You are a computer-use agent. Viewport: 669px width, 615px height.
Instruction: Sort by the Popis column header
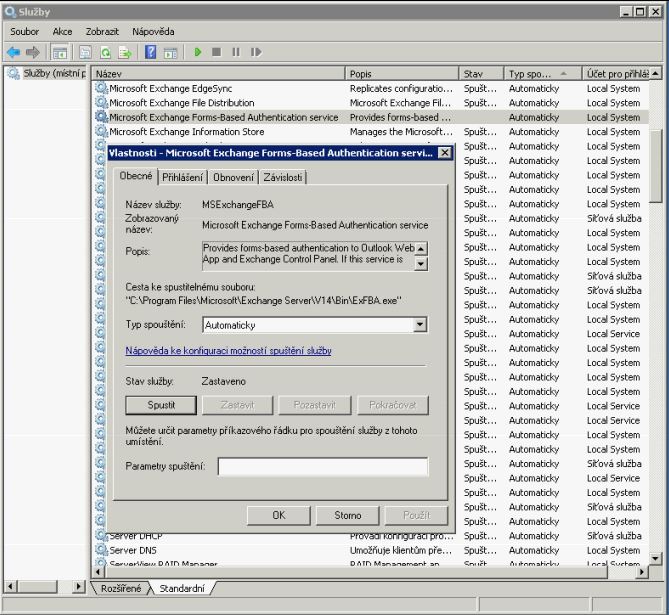[x=401, y=73]
